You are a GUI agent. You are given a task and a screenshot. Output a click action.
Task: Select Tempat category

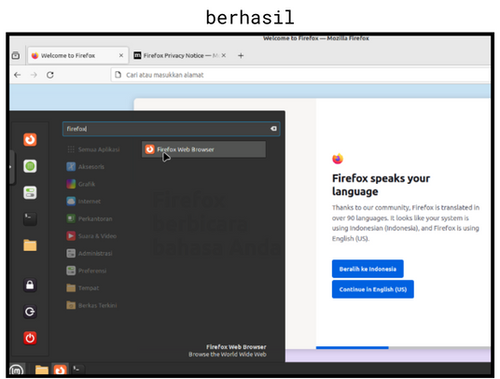pyautogui.click(x=83, y=288)
